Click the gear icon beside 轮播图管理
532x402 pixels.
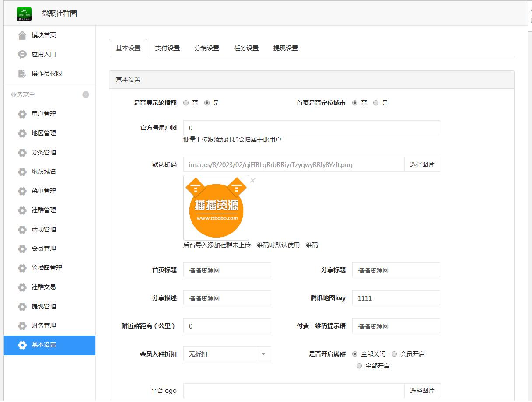[22, 268]
